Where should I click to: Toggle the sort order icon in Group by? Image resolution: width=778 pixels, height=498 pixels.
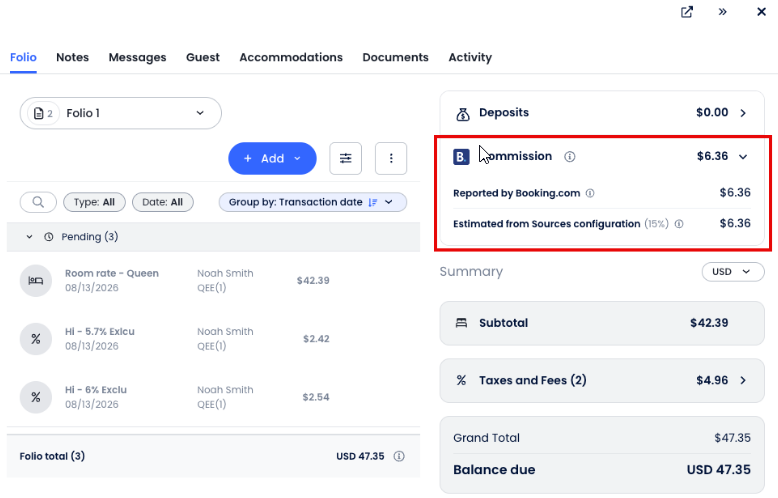[373, 202]
